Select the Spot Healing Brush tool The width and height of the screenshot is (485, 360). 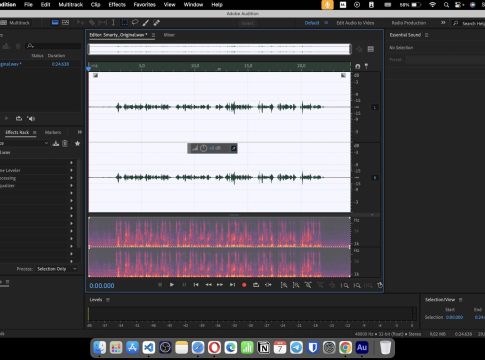point(156,22)
